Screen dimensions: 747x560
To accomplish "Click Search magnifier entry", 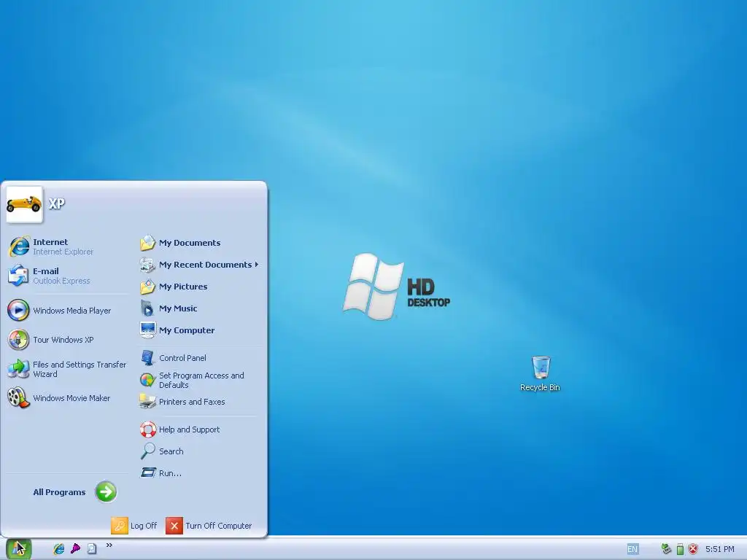I will coord(162,451).
